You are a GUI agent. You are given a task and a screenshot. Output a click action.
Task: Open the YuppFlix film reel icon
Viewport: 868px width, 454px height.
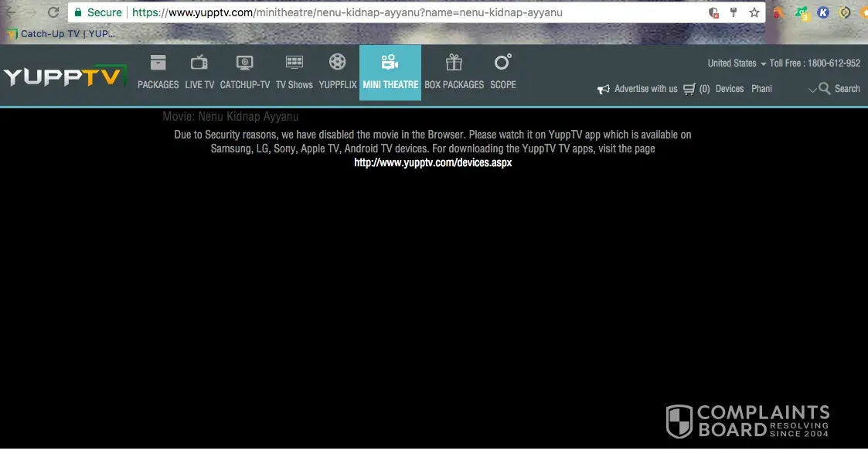[337, 61]
